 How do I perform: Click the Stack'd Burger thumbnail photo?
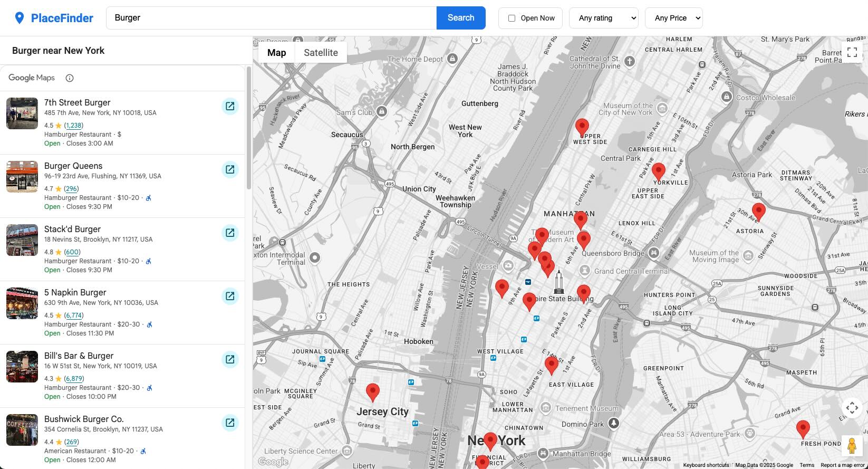click(x=22, y=240)
